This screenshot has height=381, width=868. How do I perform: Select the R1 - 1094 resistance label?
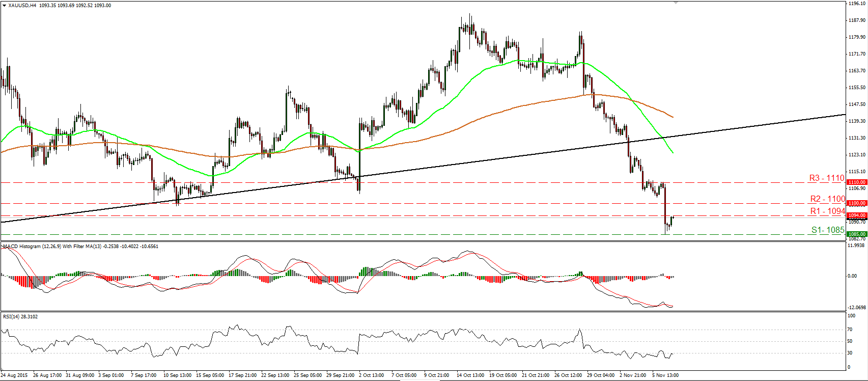tap(827, 211)
